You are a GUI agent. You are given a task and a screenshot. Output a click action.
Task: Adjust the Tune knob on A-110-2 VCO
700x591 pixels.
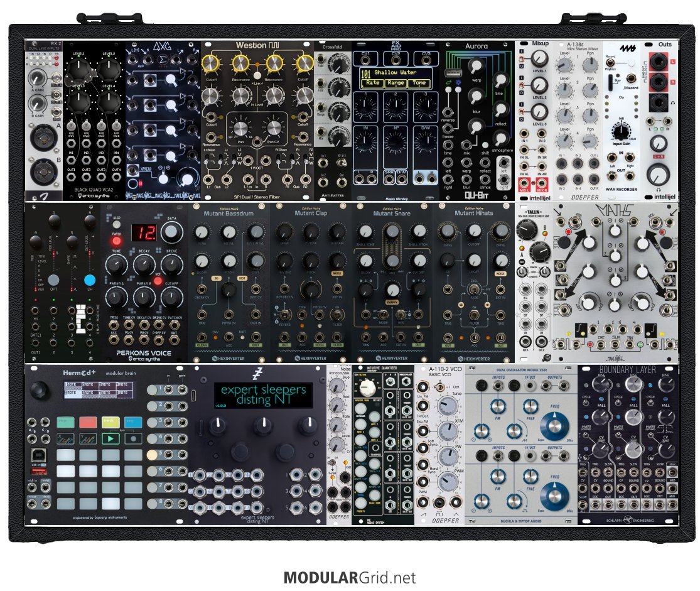tap(448, 406)
